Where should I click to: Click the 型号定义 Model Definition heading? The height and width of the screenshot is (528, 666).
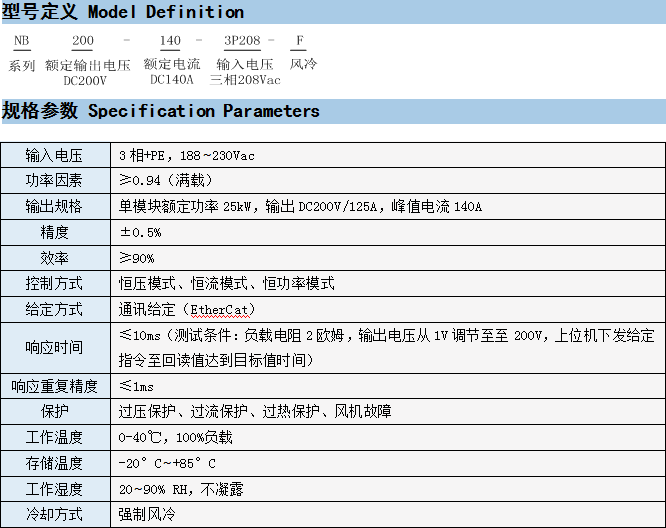click(x=123, y=11)
